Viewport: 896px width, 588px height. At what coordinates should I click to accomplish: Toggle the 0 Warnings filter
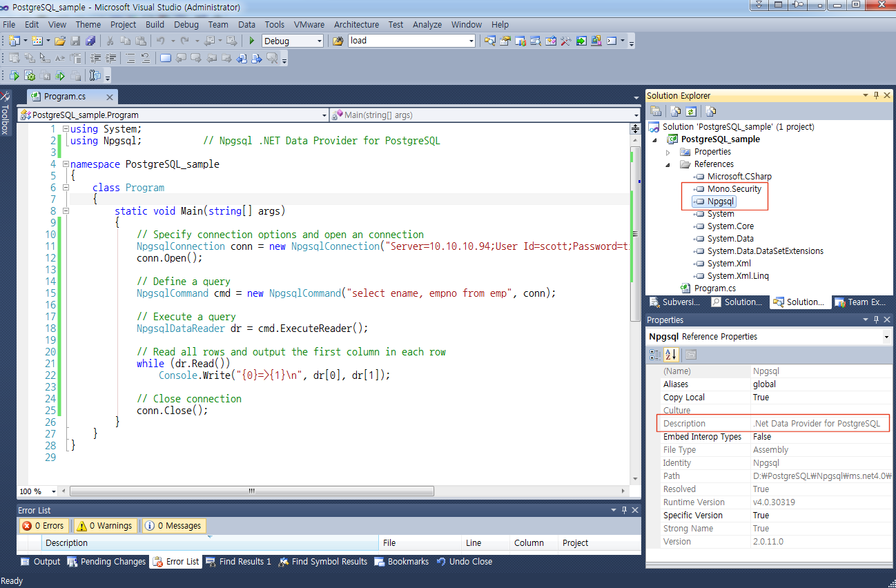(105, 526)
